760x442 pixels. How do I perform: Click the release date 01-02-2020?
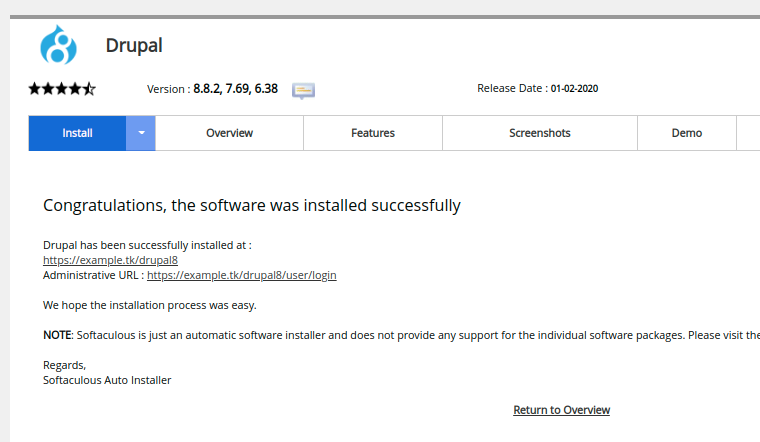574,89
